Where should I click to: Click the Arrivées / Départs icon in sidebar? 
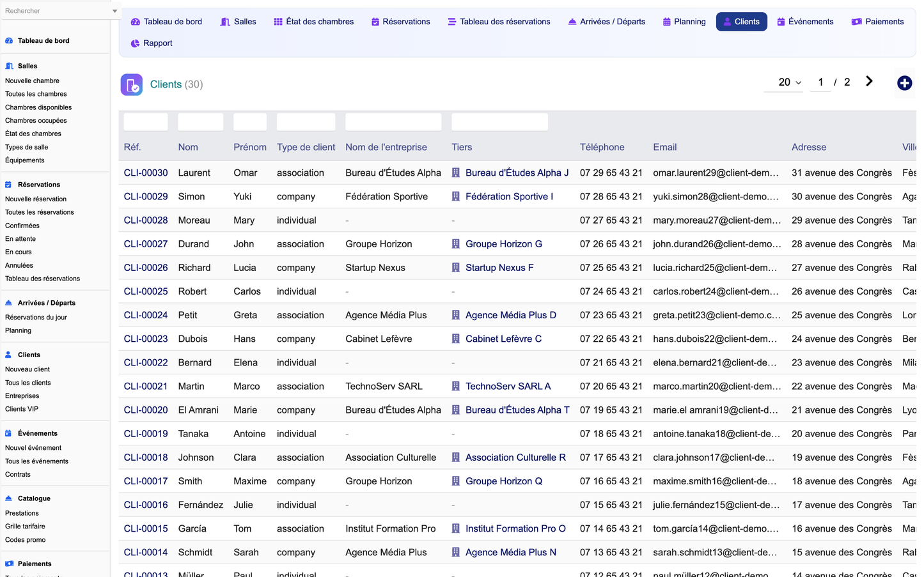click(9, 303)
